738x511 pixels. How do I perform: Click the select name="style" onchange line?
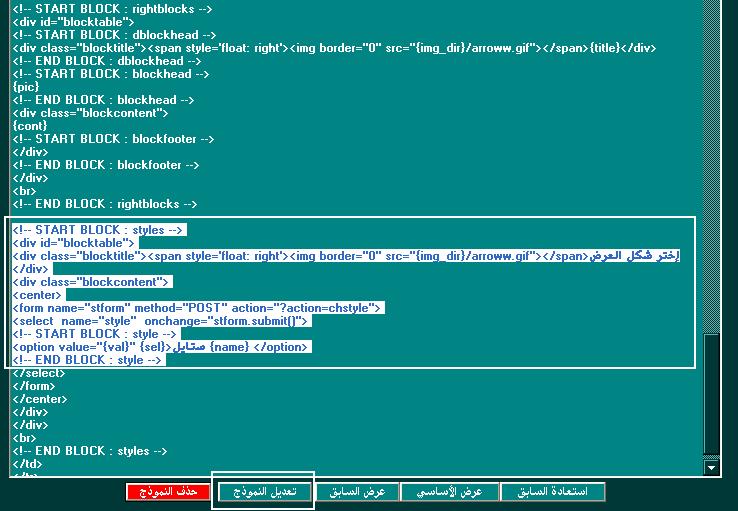[160, 321]
